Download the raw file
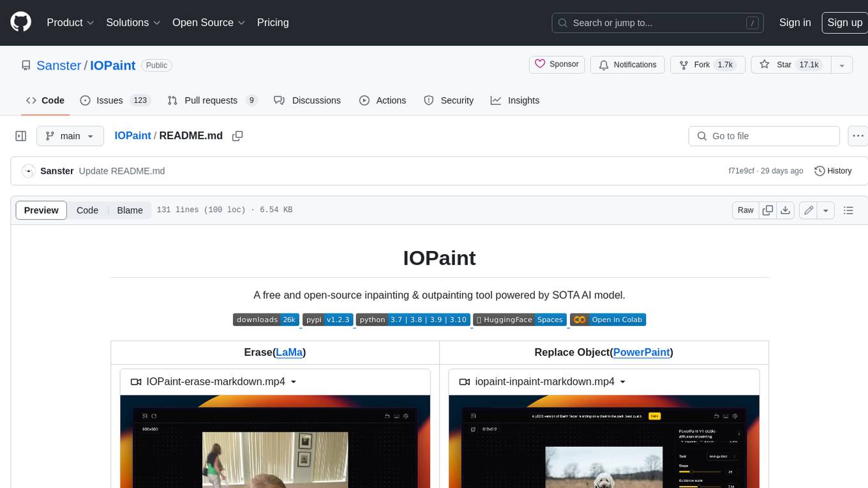 [x=786, y=210]
